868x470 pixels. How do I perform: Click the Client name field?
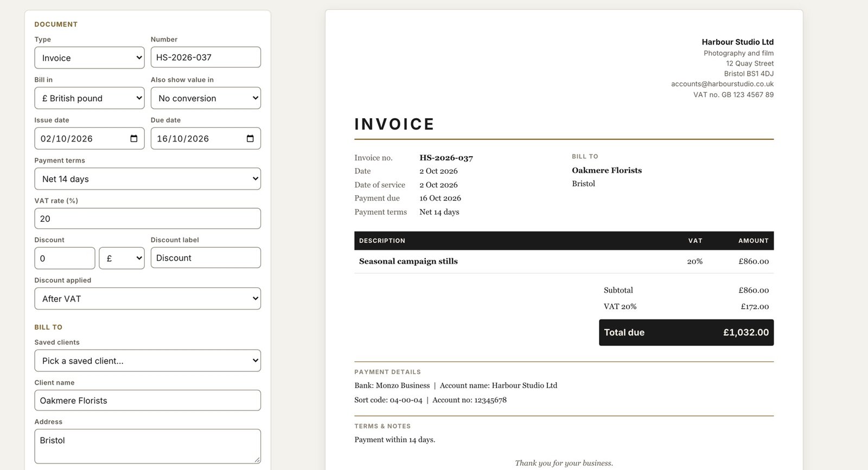click(x=148, y=401)
